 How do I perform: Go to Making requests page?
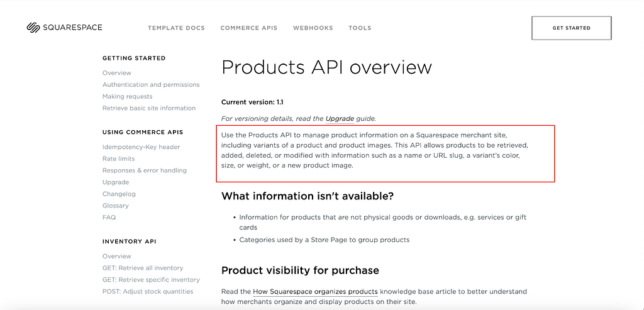coord(127,96)
